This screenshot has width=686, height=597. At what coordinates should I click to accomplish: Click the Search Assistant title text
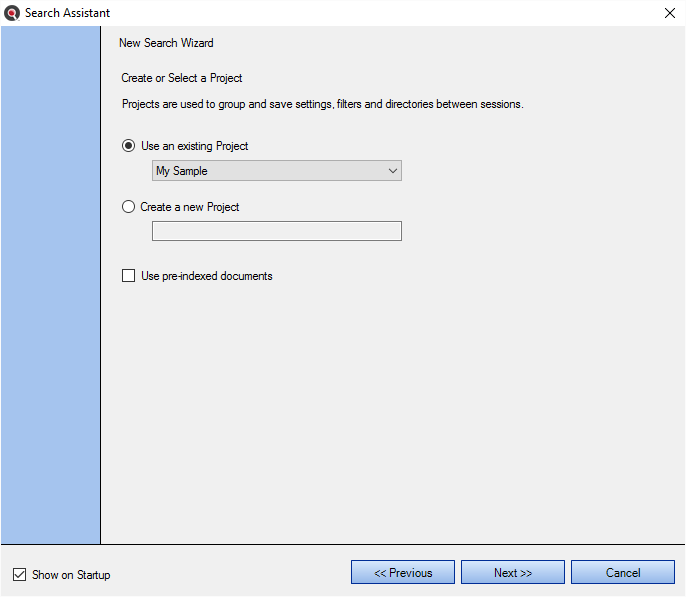point(67,13)
